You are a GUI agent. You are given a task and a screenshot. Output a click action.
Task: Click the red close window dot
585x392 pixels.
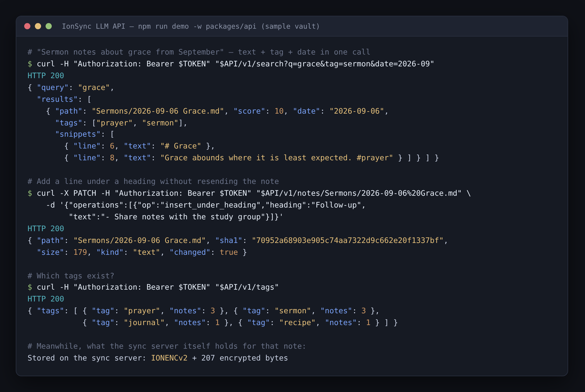click(x=27, y=26)
